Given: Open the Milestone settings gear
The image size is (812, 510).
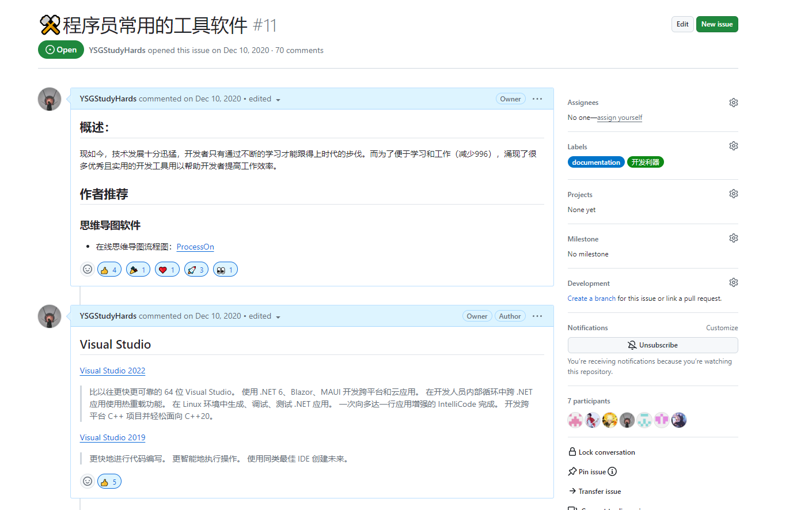Looking at the screenshot, I should coord(733,237).
